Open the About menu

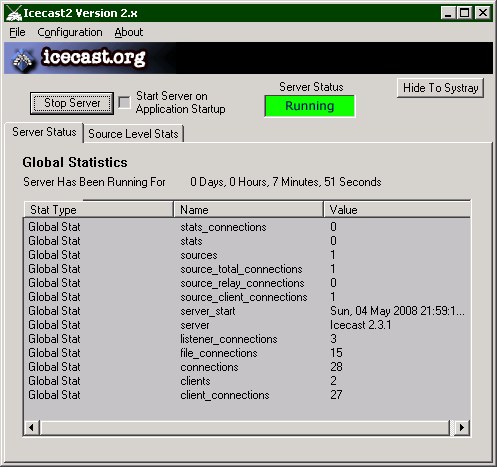(x=129, y=32)
